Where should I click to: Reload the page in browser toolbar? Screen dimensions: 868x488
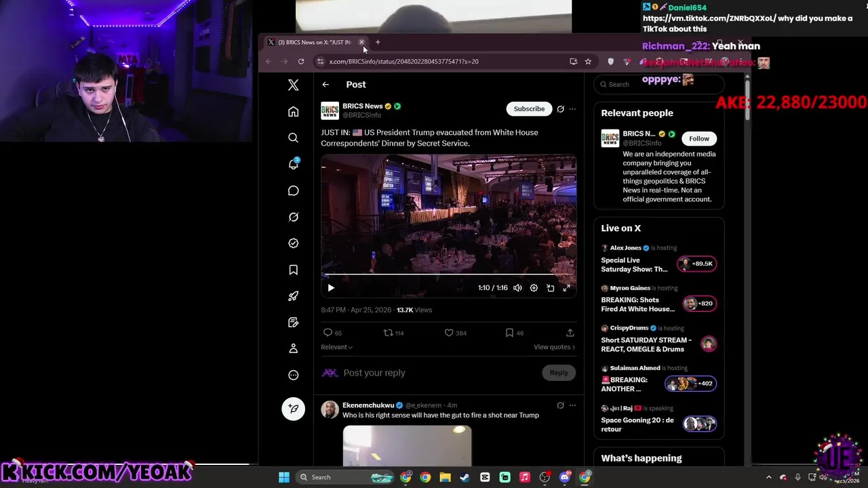[301, 61]
